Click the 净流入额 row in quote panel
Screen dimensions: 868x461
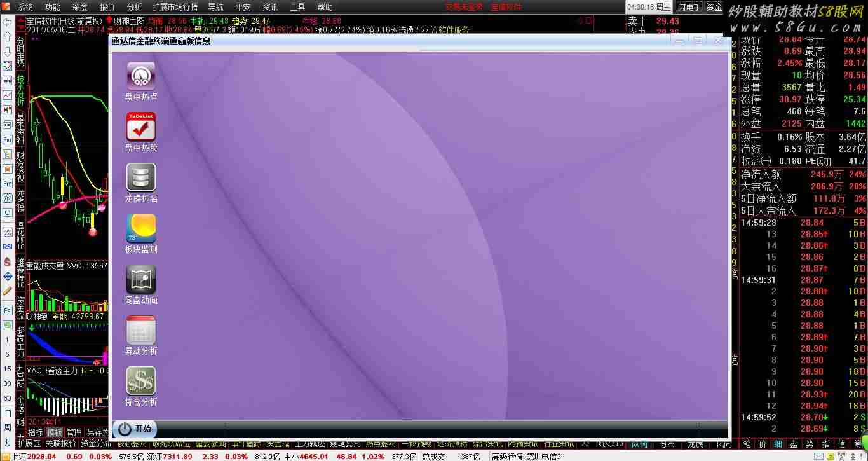(803, 174)
